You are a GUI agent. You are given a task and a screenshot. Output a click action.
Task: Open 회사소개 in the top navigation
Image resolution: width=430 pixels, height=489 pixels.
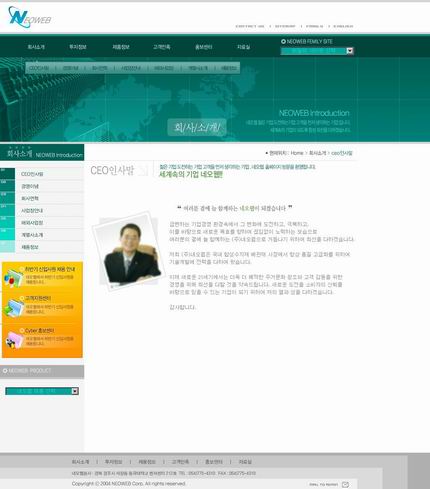coord(36,47)
